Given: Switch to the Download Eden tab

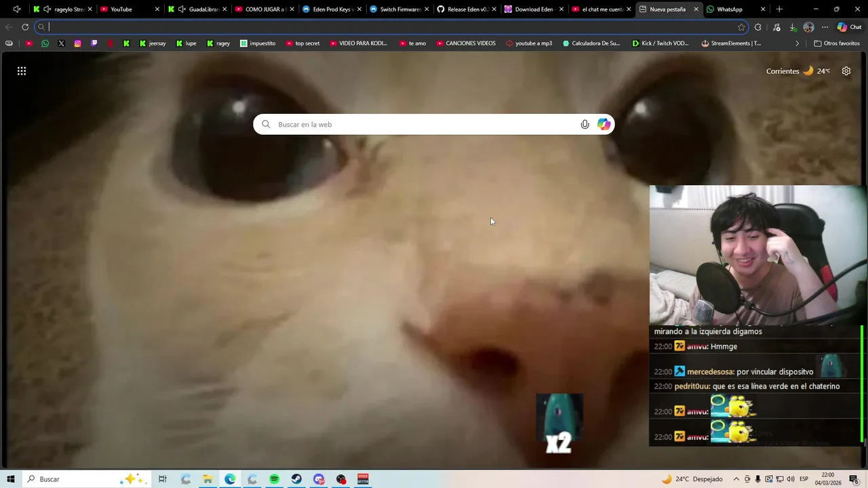Looking at the screenshot, I should [532, 9].
